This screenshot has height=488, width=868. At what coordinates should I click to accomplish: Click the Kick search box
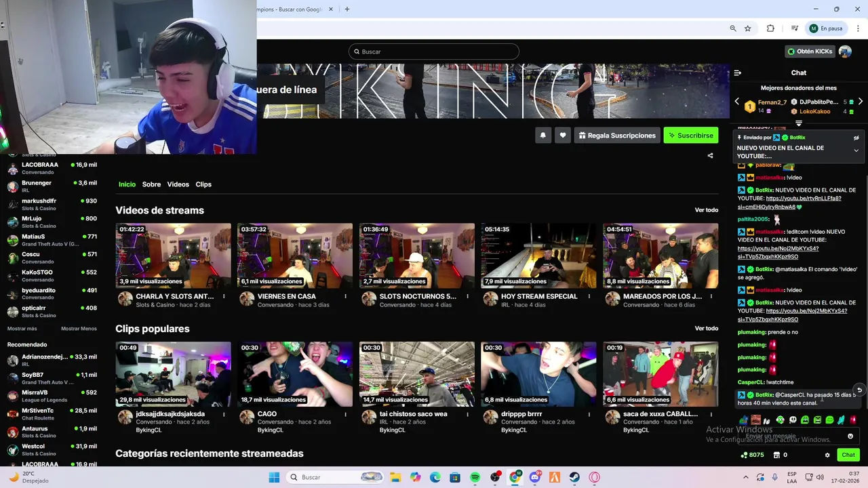pyautogui.click(x=434, y=52)
